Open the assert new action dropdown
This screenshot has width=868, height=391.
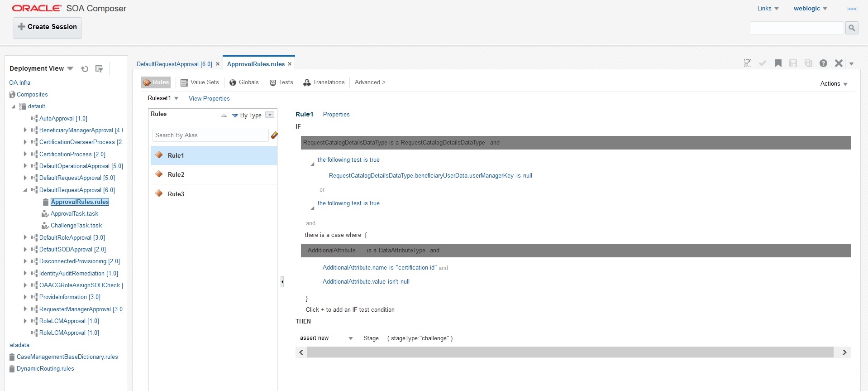(350, 338)
